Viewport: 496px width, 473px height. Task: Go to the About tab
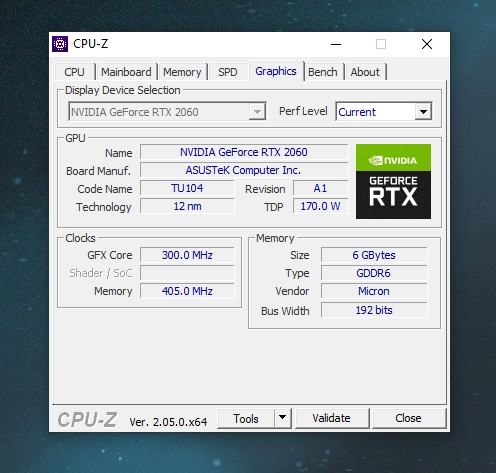pos(365,72)
